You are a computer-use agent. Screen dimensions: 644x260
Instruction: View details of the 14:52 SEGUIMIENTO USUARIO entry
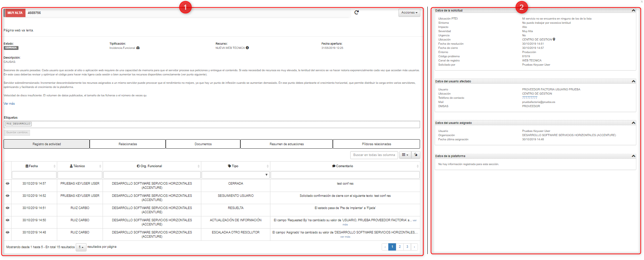pos(7,196)
